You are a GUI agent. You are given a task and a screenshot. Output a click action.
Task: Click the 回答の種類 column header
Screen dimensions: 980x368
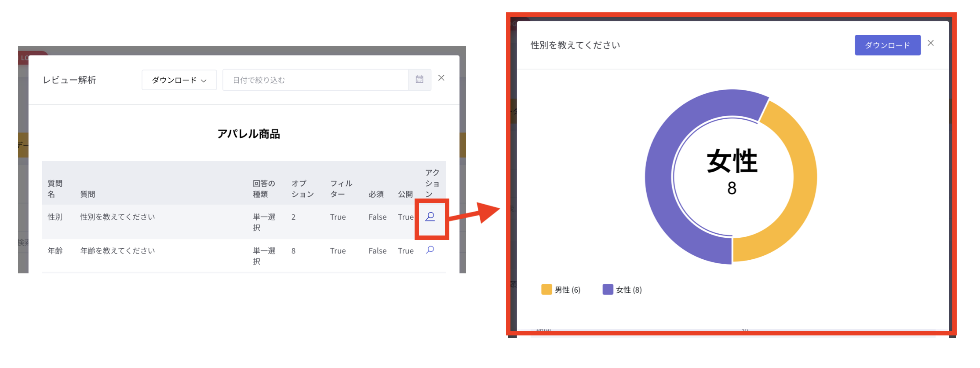(x=264, y=189)
